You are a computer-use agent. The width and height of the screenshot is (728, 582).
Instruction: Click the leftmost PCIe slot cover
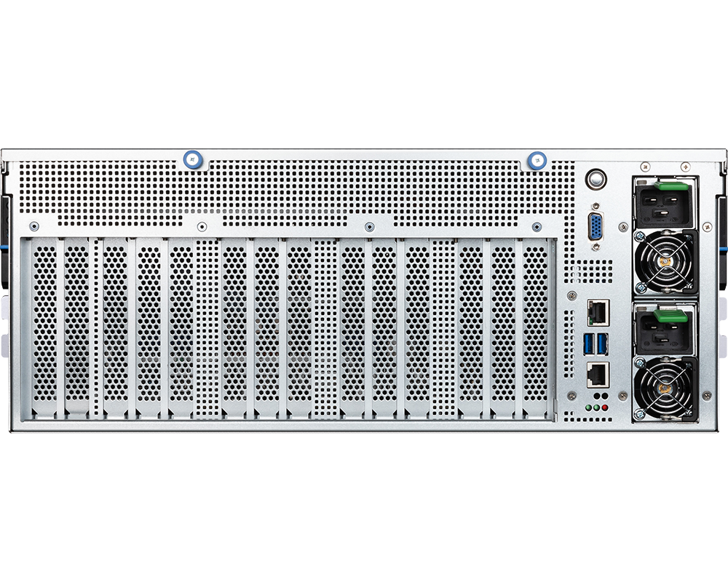coord(44,327)
